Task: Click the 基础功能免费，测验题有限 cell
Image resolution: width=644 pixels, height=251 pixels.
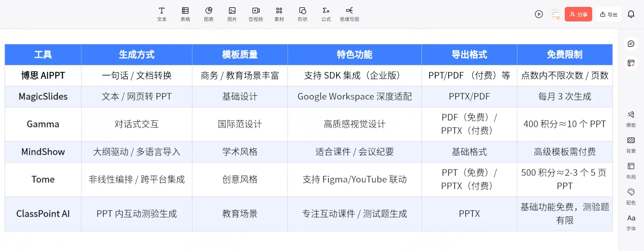Action: tap(565, 214)
